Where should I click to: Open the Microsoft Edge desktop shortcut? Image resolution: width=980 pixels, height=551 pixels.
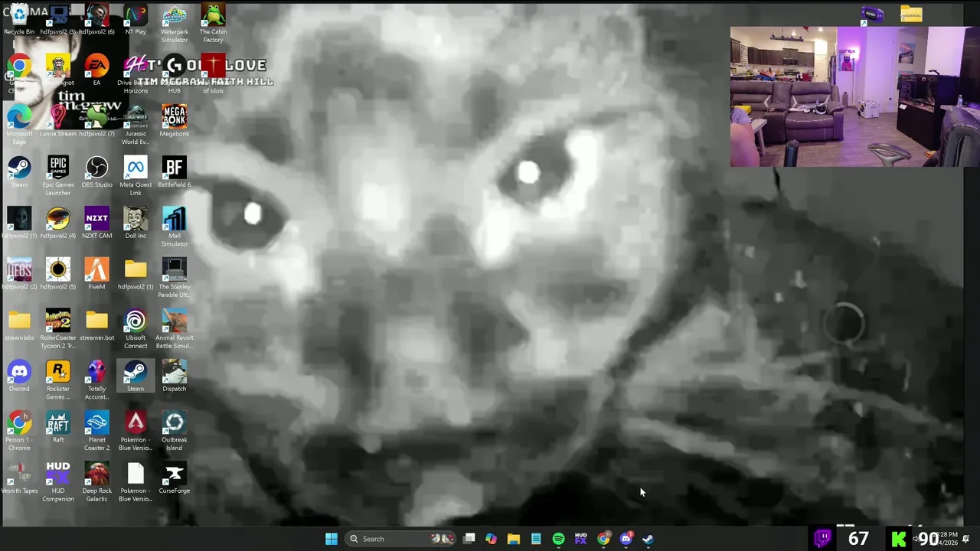(19, 126)
